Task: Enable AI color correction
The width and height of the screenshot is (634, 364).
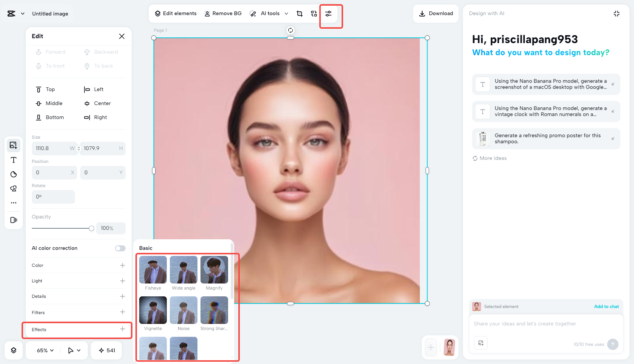Action: [x=120, y=248]
